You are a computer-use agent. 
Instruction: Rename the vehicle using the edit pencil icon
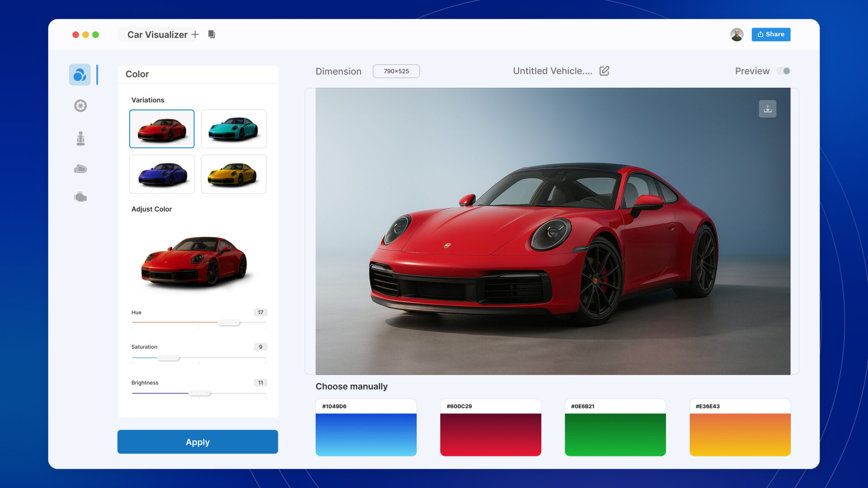[x=604, y=71]
